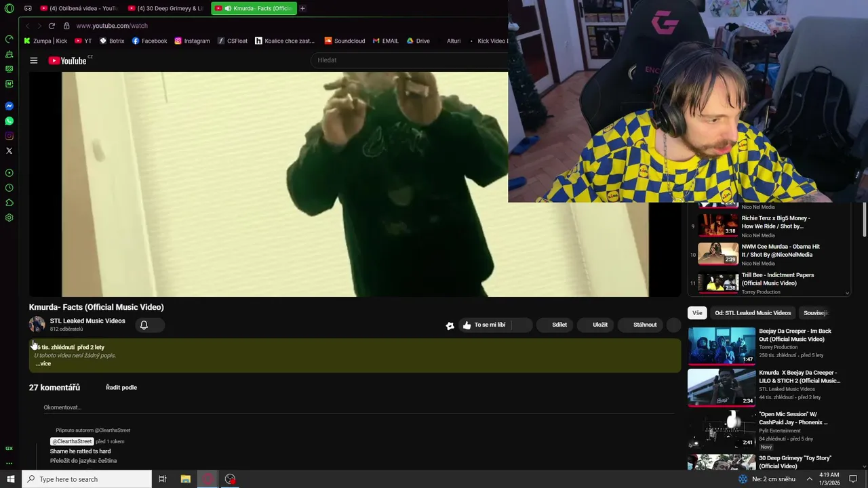This screenshot has width=868, height=488.
Task: Open the Facebook bookmark
Action: (149, 41)
